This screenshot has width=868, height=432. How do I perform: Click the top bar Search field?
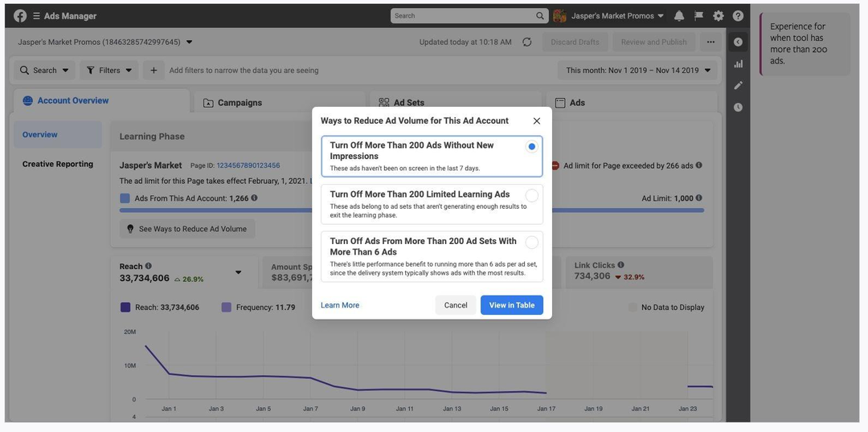(469, 16)
